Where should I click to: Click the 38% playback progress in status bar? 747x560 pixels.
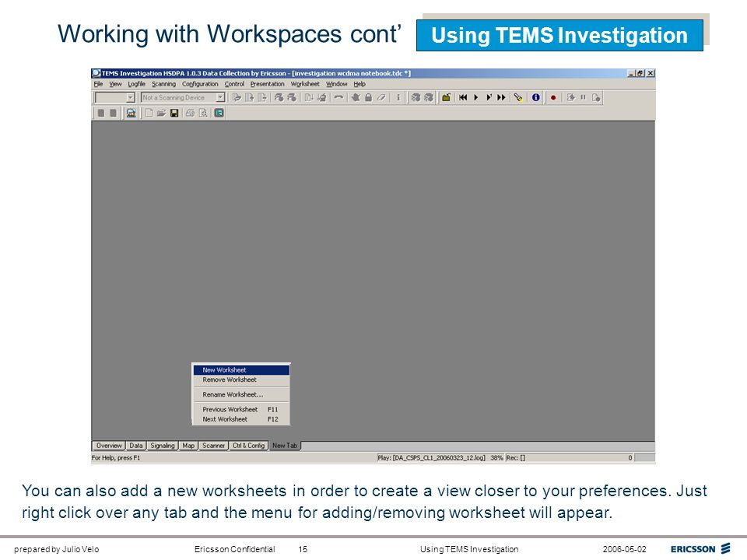[497, 458]
